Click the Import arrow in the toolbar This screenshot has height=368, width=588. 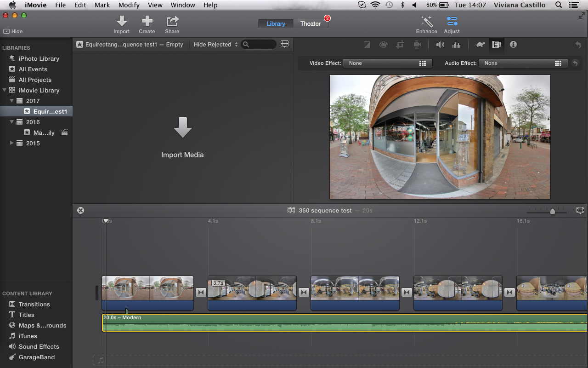[x=122, y=21]
